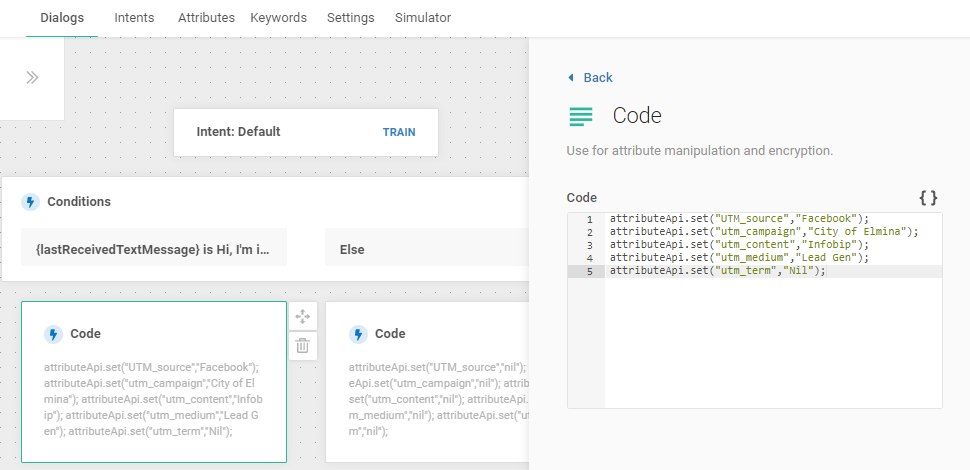Expand the sidebar with double chevron icon
The height and width of the screenshot is (470, 970).
coord(32,77)
